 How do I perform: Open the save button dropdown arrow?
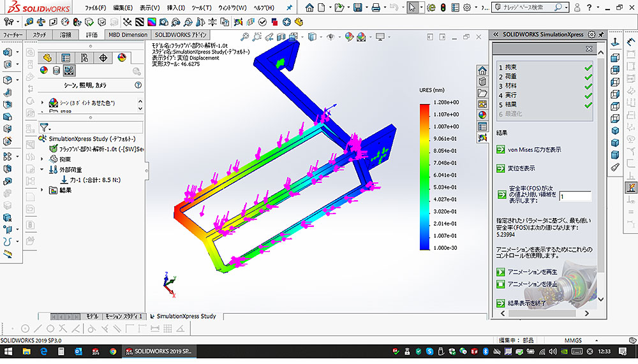[366, 7]
